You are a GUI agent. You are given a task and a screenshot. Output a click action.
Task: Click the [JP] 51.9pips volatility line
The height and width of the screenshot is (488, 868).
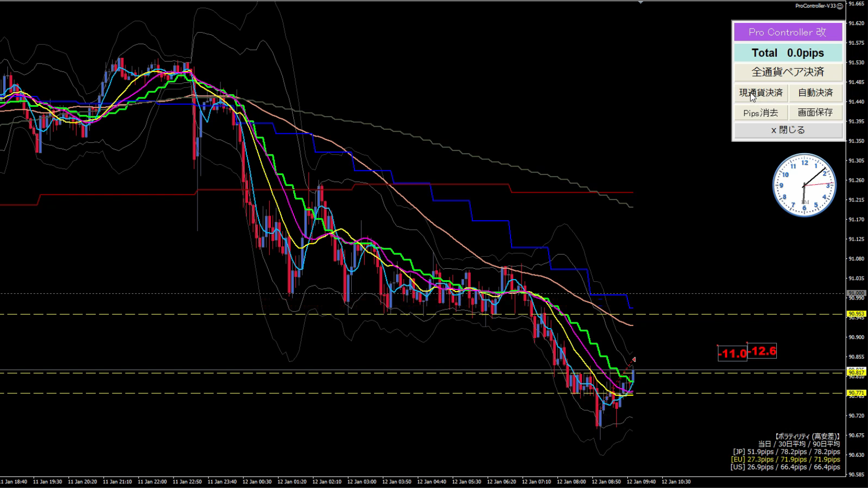786,452
